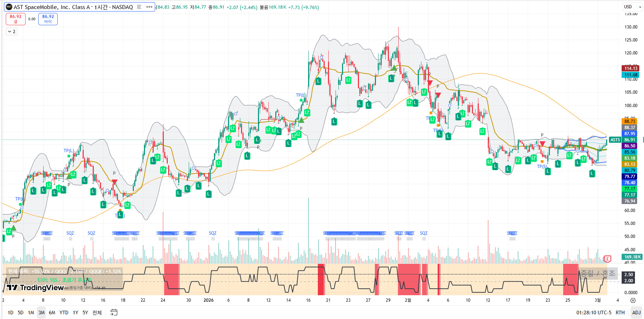The image size is (644, 319).
Task: Open the three-dot more menu in legend
Action: (x=149, y=7)
